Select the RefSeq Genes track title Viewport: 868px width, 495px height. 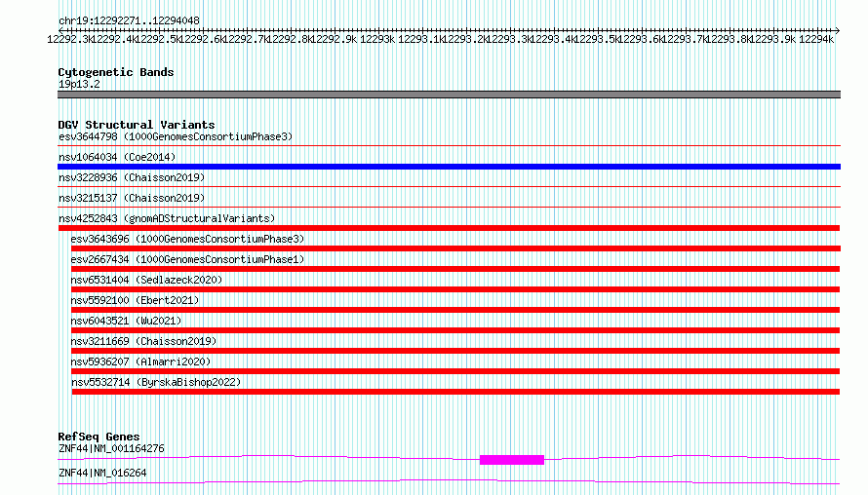pyautogui.click(x=99, y=437)
